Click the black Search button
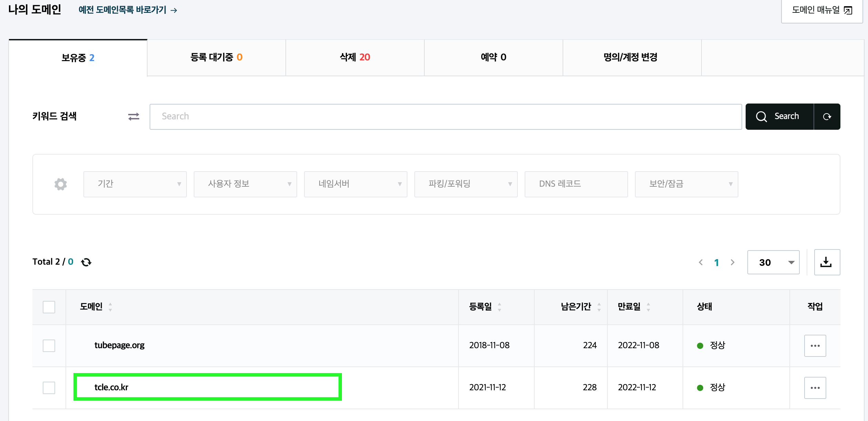This screenshot has height=421, width=868. point(779,117)
